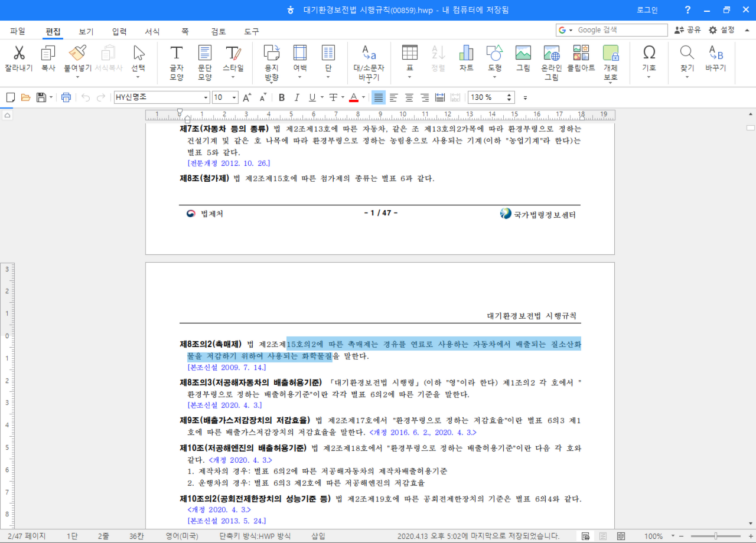Set left paragraph alignment
The width and height of the screenshot is (756, 543).
394,97
